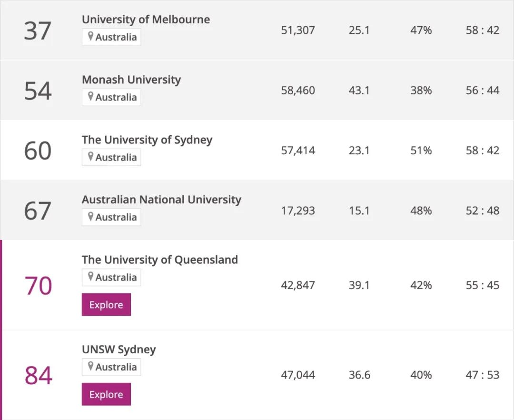This screenshot has width=514, height=420.
Task: Click the location pin icon under UNSW Sydney
Action: 90,367
